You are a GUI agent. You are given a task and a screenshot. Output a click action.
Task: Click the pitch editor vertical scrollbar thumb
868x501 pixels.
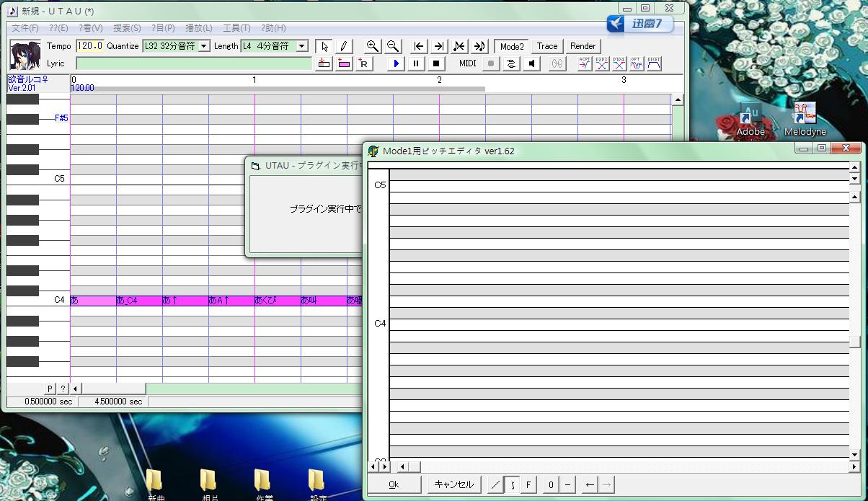pyautogui.click(x=855, y=342)
